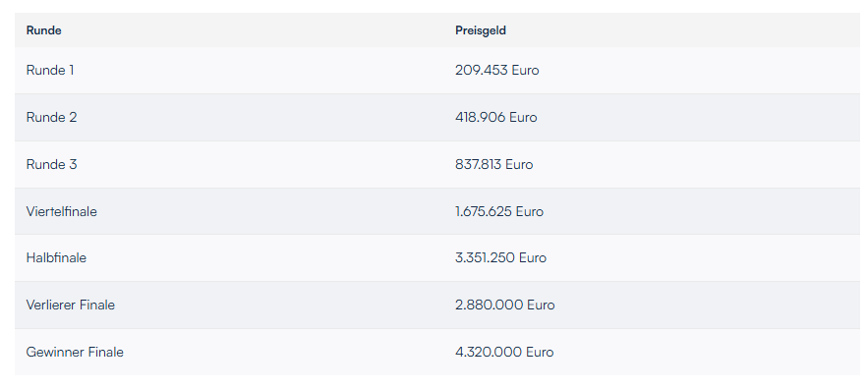Click the 4.320.000 Euro value

click(504, 352)
